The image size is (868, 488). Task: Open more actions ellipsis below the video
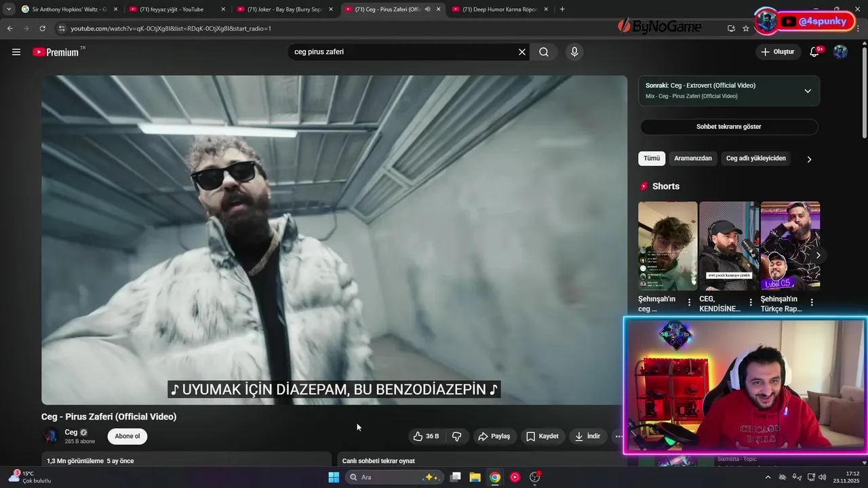coord(618,436)
